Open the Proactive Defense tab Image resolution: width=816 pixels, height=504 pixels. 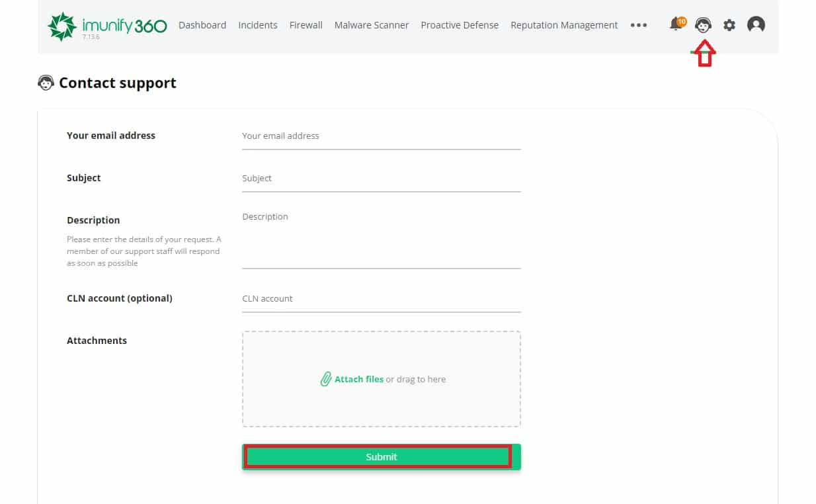(x=460, y=25)
